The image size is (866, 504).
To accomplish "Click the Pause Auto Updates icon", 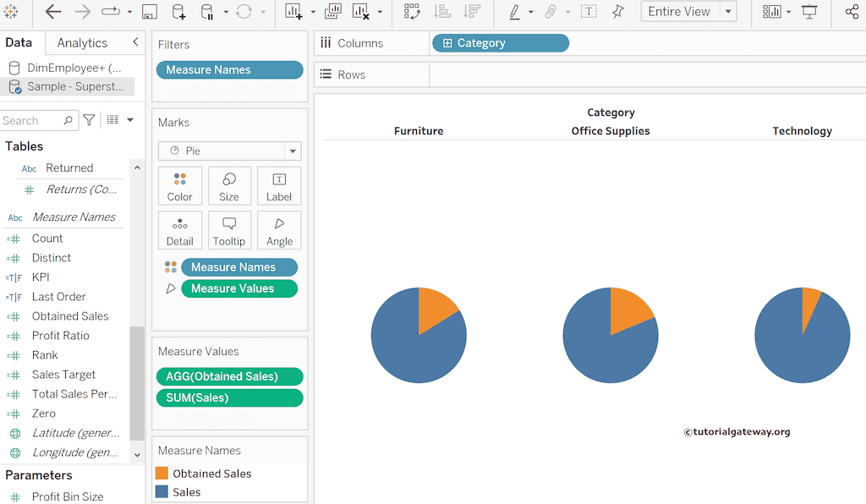I will pos(206,12).
